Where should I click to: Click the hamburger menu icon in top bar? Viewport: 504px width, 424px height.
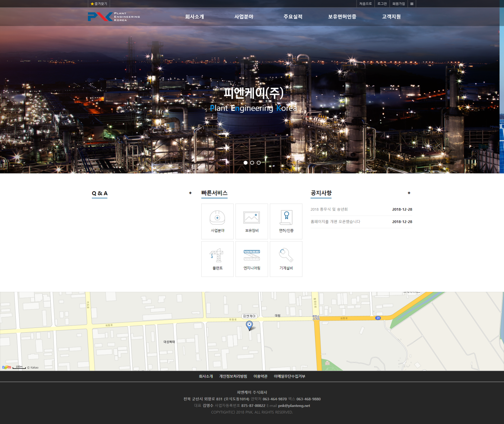click(x=412, y=4)
